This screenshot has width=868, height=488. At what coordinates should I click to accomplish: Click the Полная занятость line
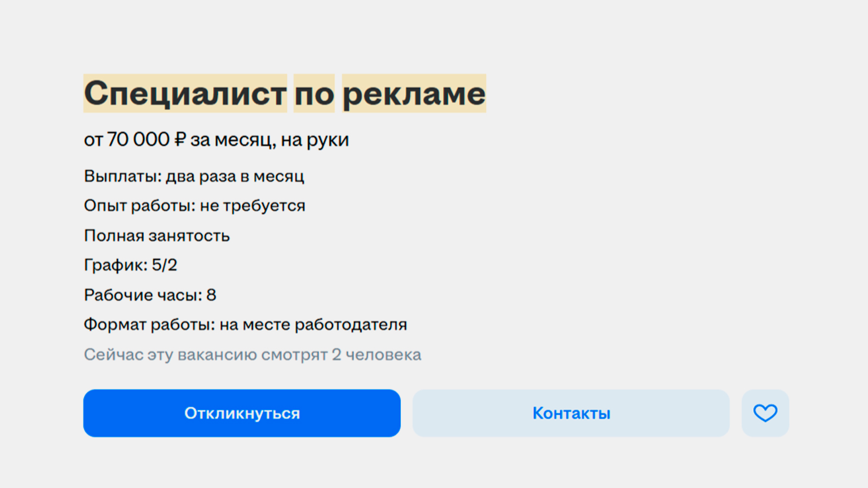click(157, 236)
